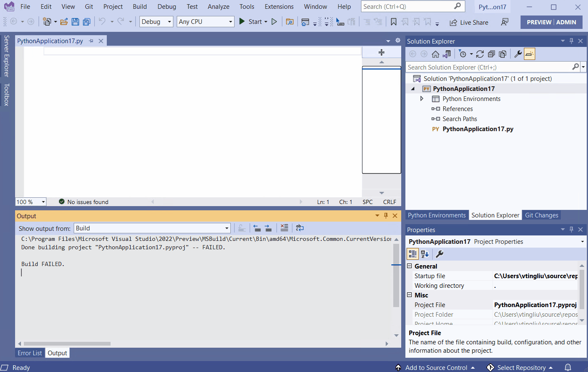Toggle word wrap in the Output window

299,227
